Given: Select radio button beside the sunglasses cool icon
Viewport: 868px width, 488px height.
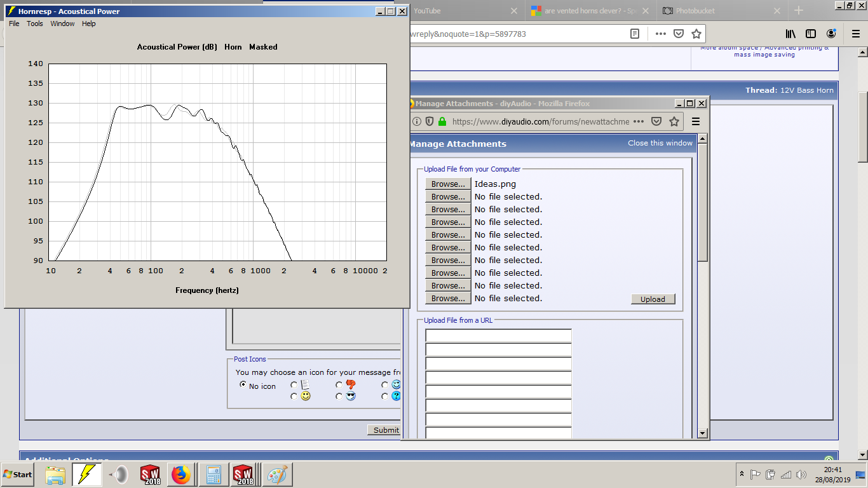Looking at the screenshot, I should click(339, 396).
